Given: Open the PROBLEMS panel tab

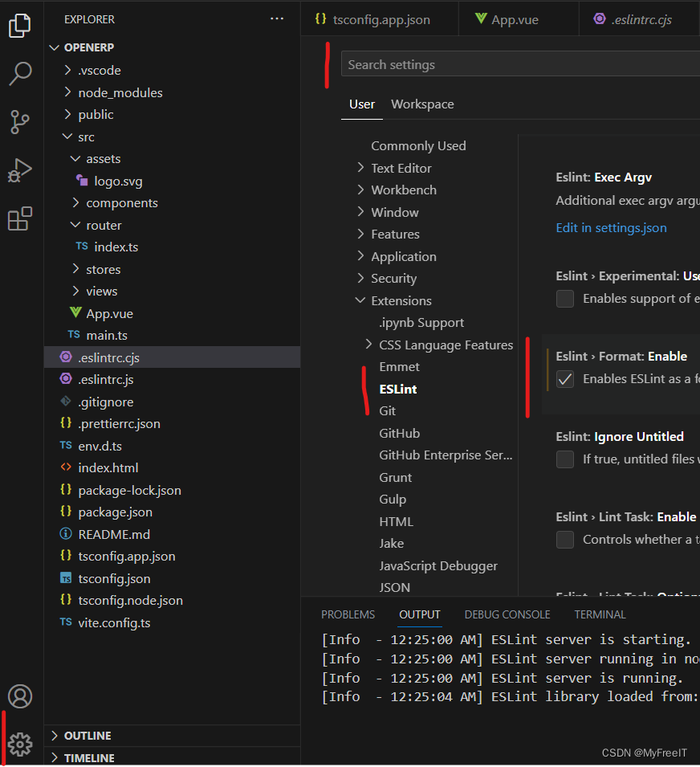Looking at the screenshot, I should click(348, 614).
